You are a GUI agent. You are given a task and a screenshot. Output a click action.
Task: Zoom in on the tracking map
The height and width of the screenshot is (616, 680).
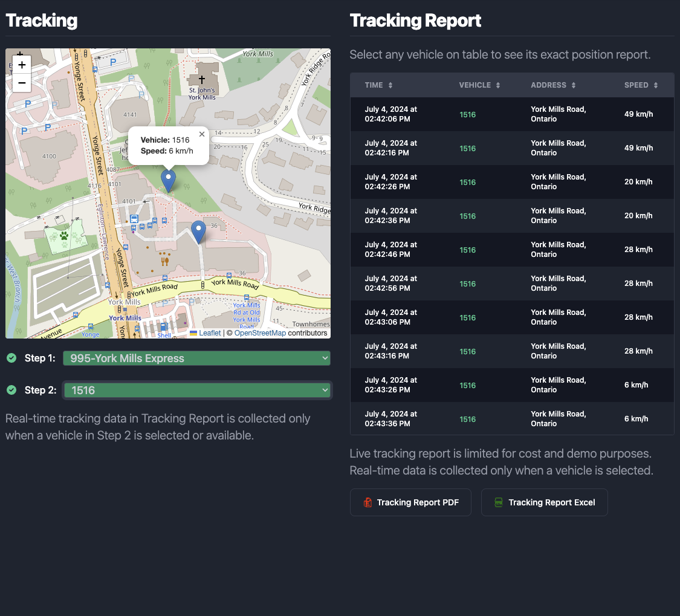(22, 65)
